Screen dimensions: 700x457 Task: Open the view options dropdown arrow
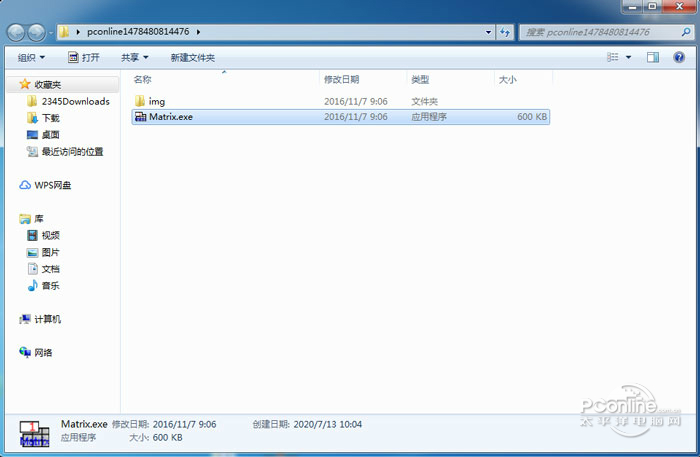[x=629, y=58]
